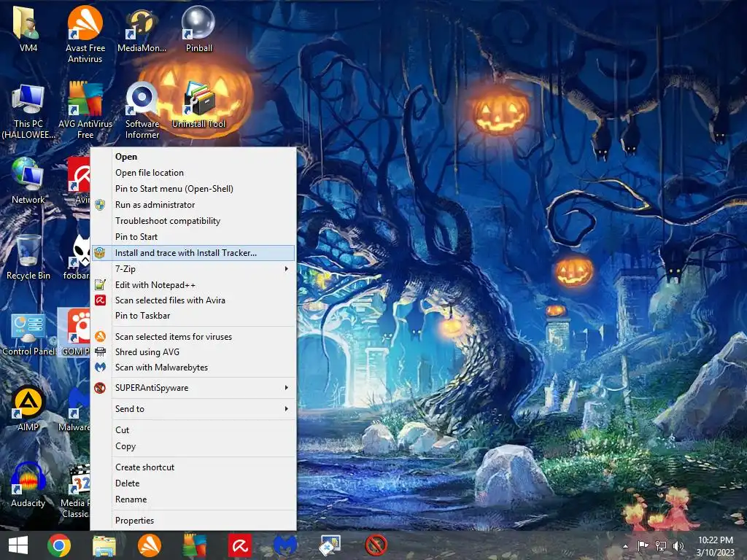Click the clock showing 10:22 PM
This screenshot has width=747, height=560.
point(715,546)
